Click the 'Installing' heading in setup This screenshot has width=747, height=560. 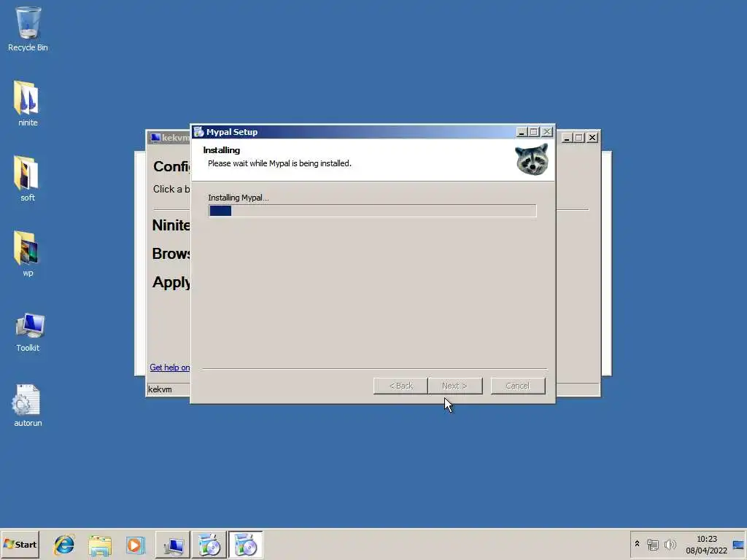click(x=222, y=150)
